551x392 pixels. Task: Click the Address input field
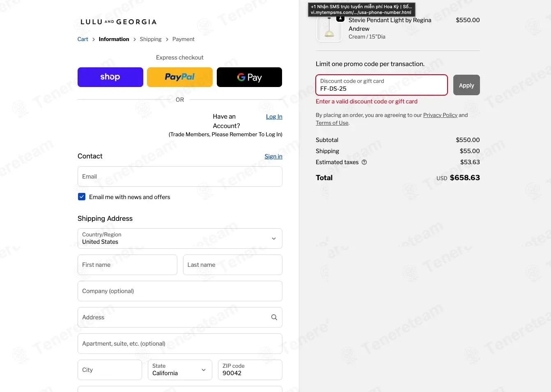tap(180, 317)
